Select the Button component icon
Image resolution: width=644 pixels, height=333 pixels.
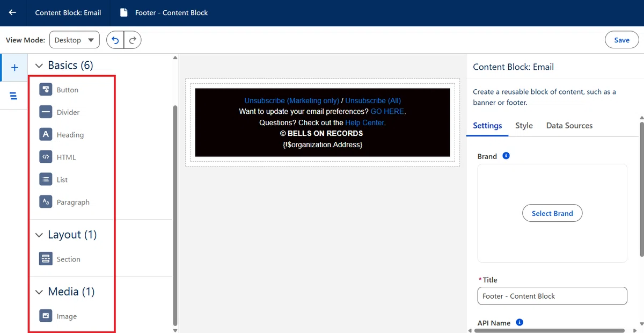pyautogui.click(x=46, y=90)
